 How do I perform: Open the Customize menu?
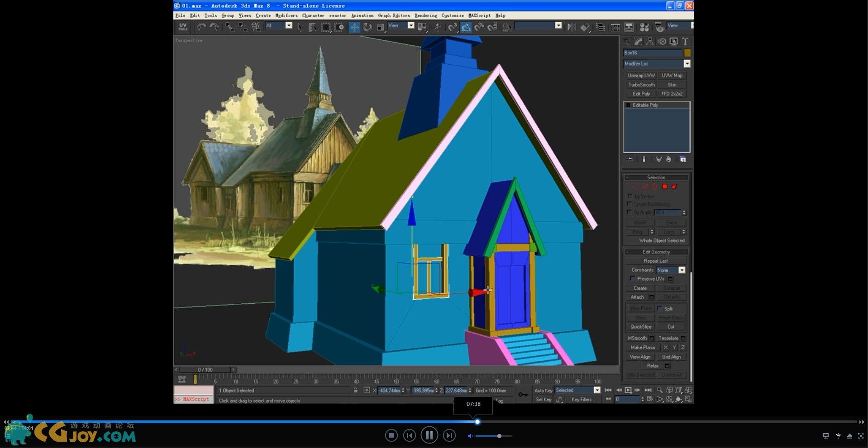click(453, 15)
